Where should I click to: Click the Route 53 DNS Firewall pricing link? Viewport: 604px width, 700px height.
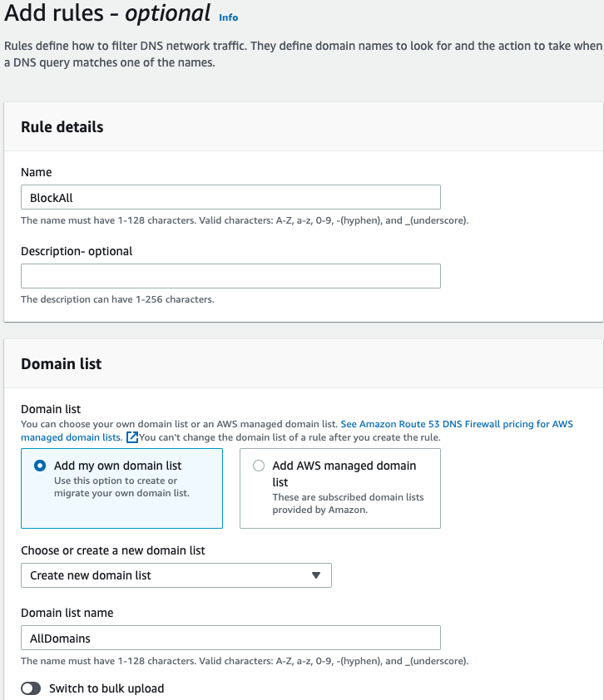[x=456, y=424]
